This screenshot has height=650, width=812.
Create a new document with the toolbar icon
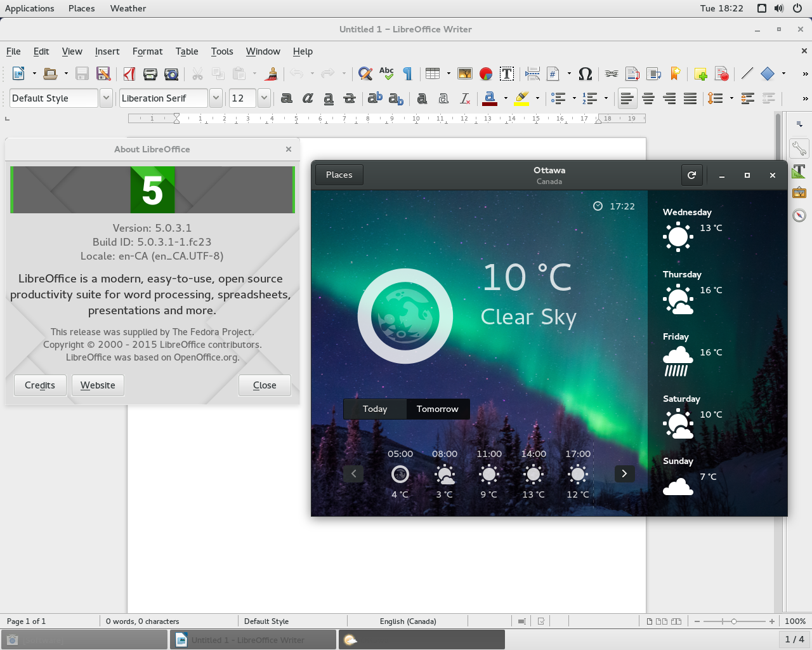pyautogui.click(x=18, y=74)
